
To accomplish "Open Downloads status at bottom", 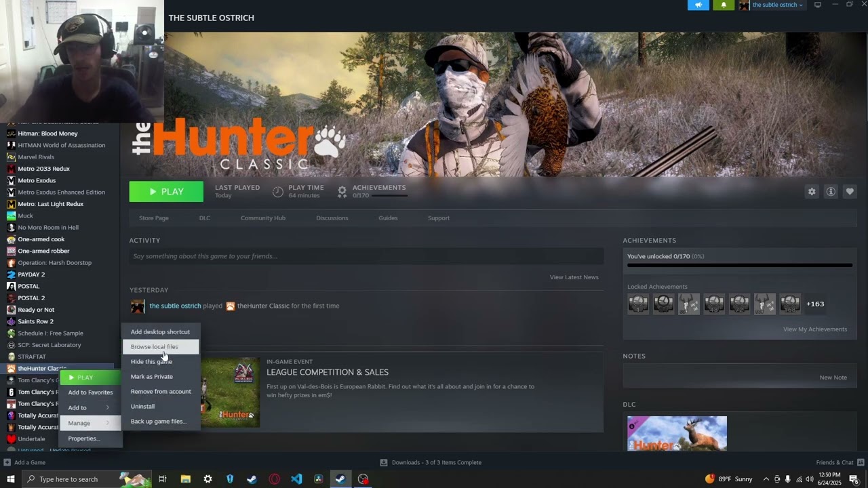I will click(x=431, y=462).
